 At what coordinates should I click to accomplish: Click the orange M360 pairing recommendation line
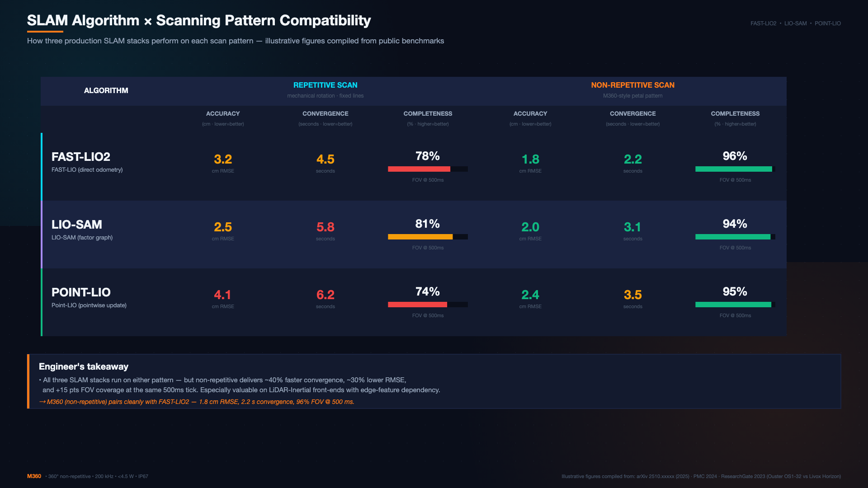(x=197, y=402)
